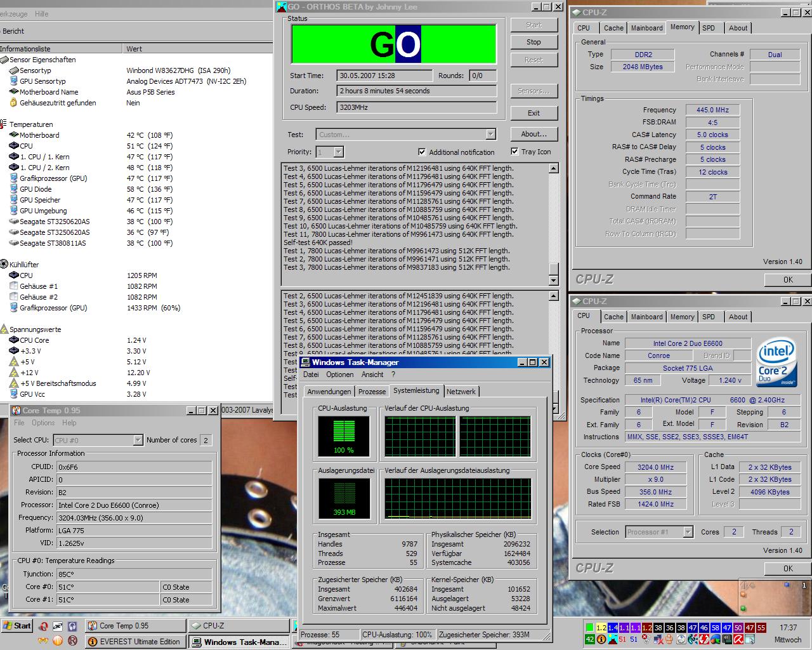Screen dimensions: 812x650
Task: Click the Gehäusezutritt gefunden lock icon
Action: coord(14,103)
